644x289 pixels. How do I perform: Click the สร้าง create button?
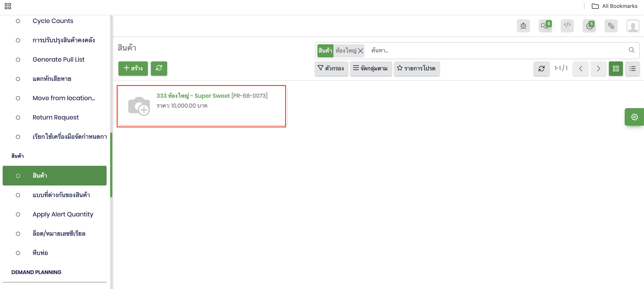(x=133, y=68)
